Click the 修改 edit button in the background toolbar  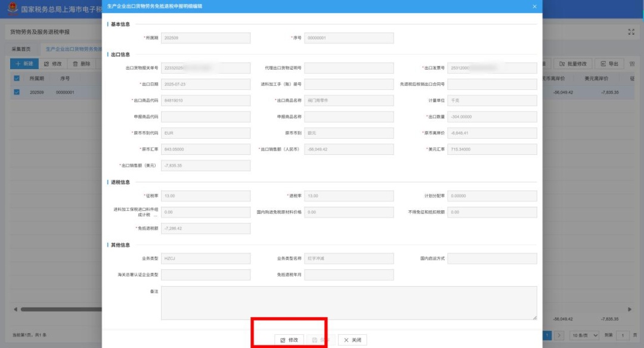(53, 64)
